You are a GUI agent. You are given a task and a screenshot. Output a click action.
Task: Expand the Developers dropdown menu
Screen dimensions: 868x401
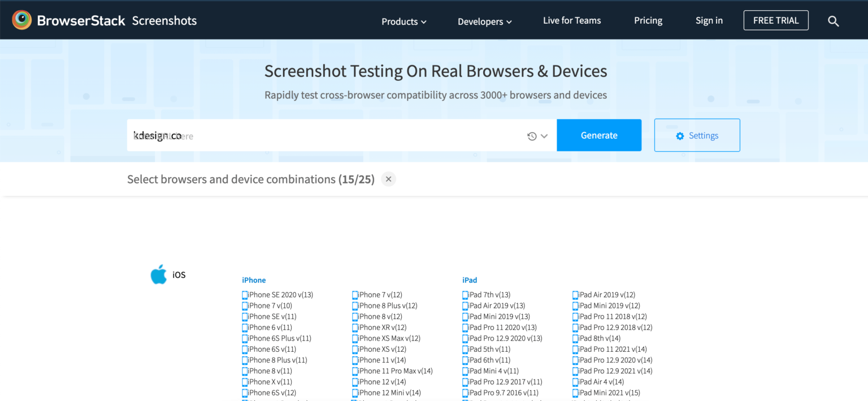pyautogui.click(x=484, y=21)
